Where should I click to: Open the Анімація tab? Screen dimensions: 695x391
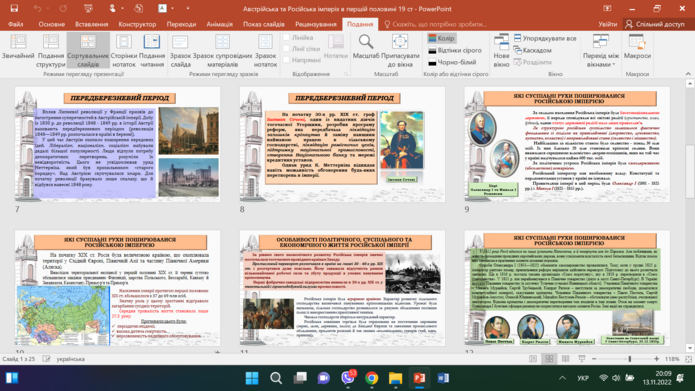(219, 24)
